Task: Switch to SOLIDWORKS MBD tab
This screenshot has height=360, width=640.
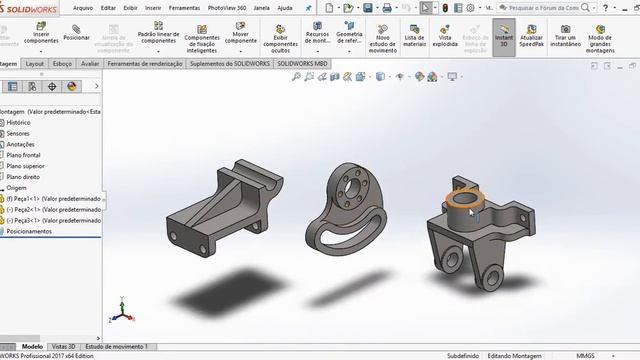Action: click(302, 64)
